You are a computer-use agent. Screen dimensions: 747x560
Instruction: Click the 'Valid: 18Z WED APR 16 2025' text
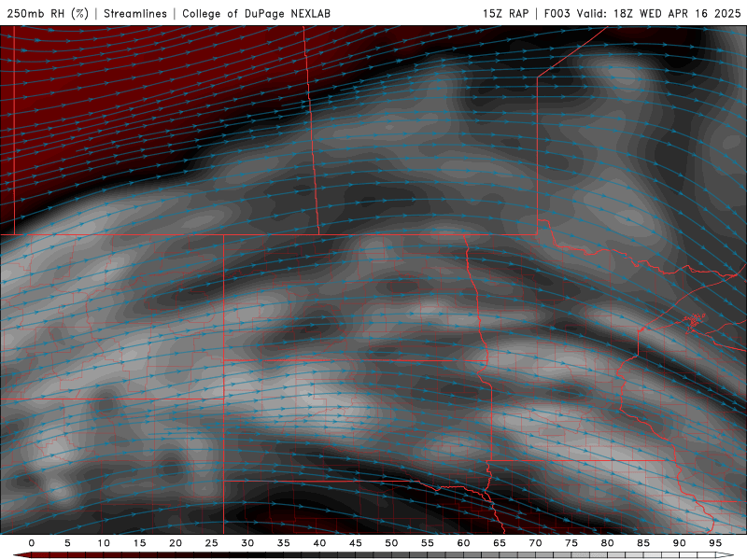[x=659, y=13]
